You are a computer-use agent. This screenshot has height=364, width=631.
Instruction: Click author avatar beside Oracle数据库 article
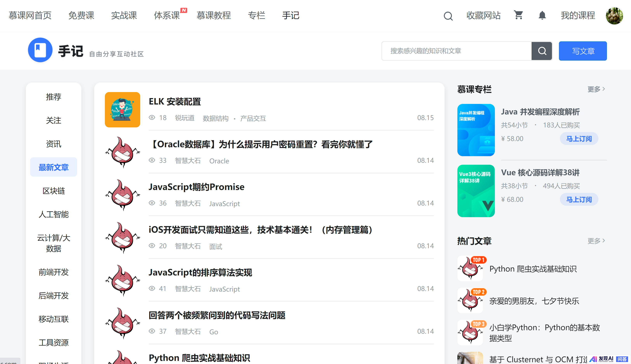coord(122,152)
